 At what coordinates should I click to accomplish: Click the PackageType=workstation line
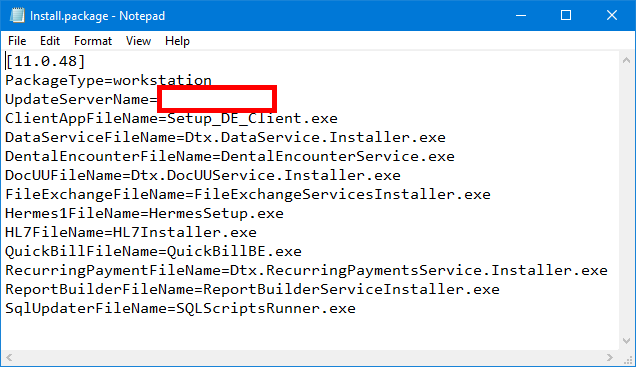pyautogui.click(x=108, y=80)
